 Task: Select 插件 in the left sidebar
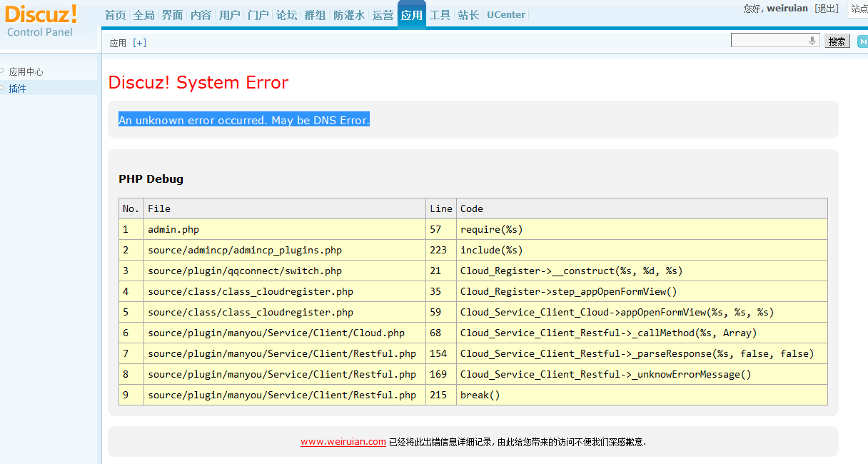pos(17,89)
